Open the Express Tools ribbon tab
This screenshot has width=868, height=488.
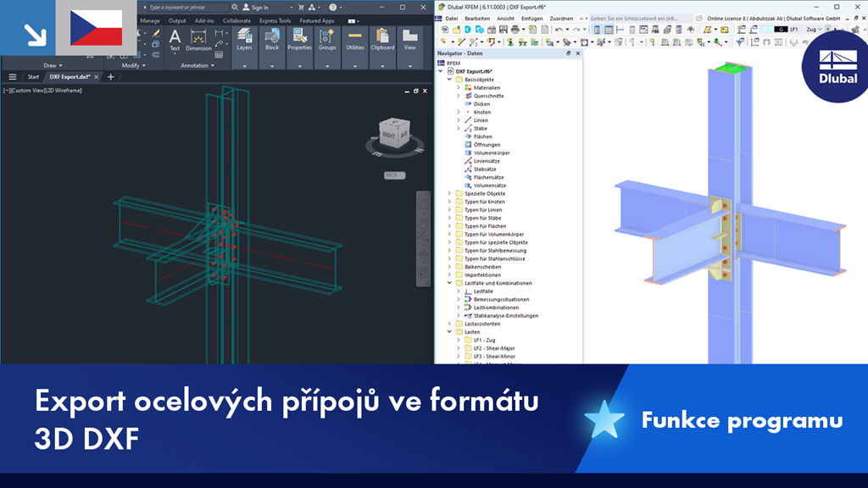(x=275, y=20)
